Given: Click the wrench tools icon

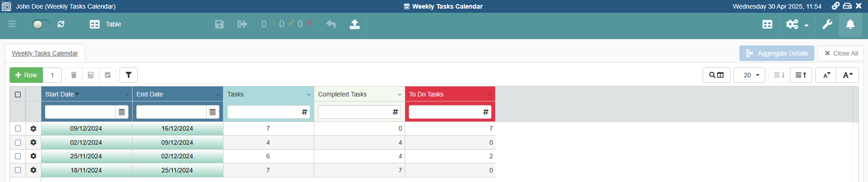Looking at the screenshot, I should tap(827, 25).
